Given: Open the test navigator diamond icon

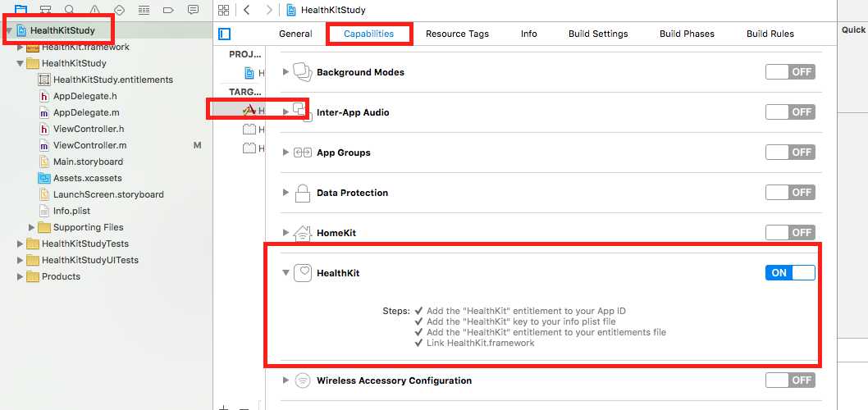Looking at the screenshot, I should 119,9.
